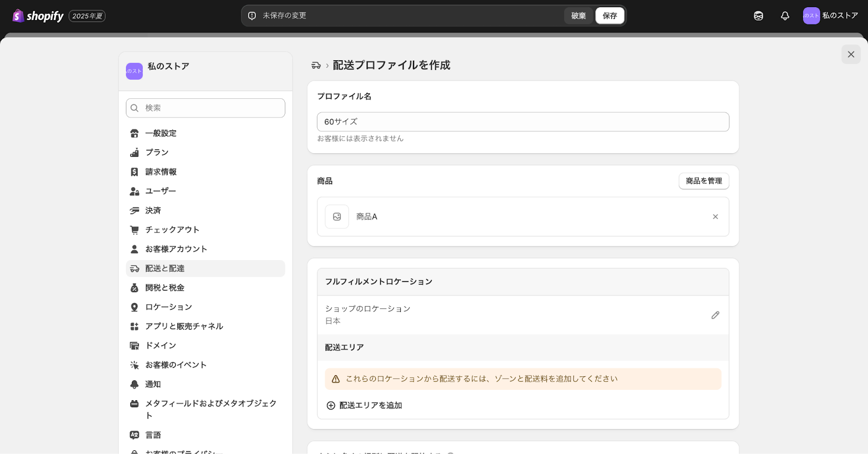Open プラン settings page

pos(206,153)
